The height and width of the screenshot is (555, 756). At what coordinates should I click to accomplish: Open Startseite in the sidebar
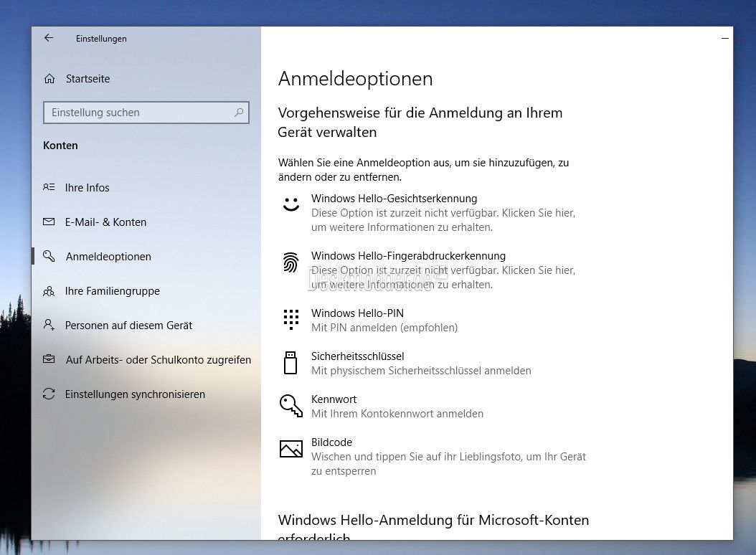88,79
